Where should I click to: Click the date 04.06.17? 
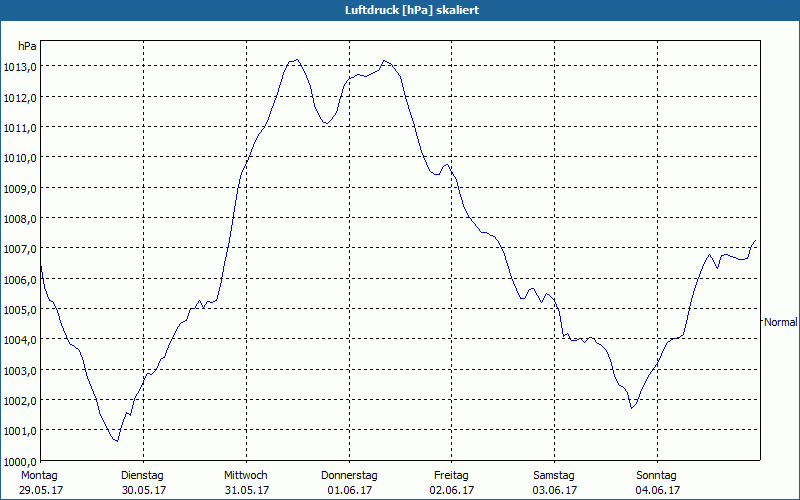(658, 490)
